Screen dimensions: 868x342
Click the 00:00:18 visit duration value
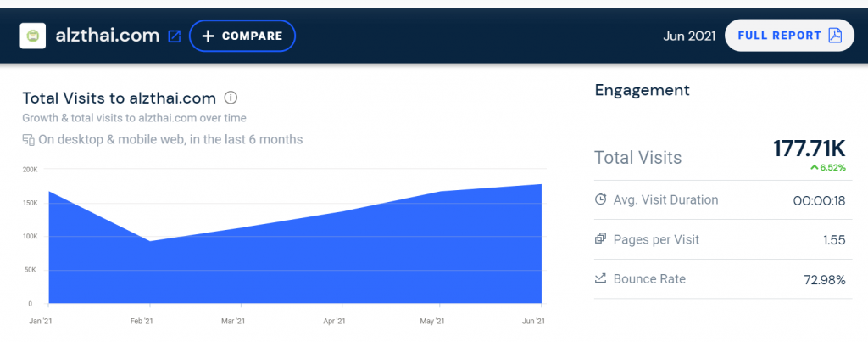pyautogui.click(x=820, y=200)
